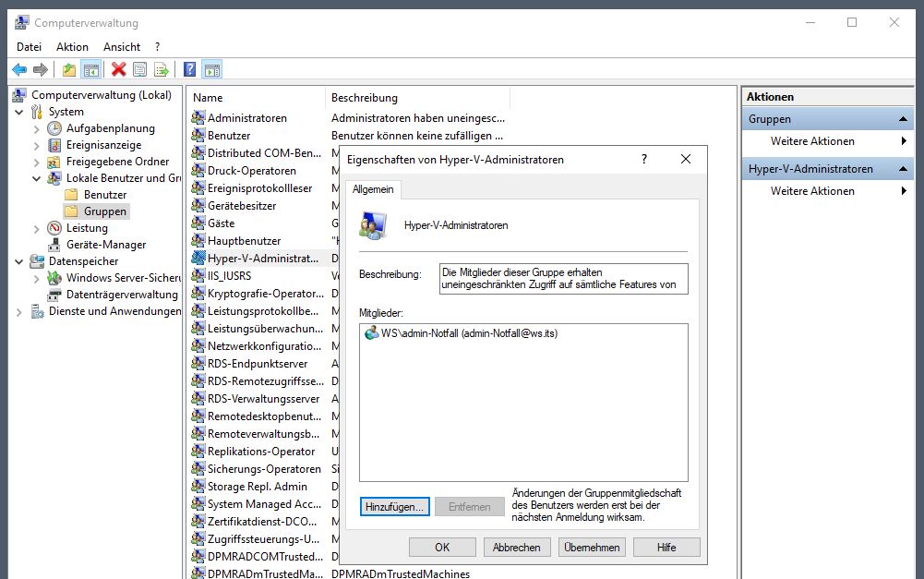Click the Abbrechen button
Screen dimensions: 924x579
pyautogui.click(x=517, y=548)
